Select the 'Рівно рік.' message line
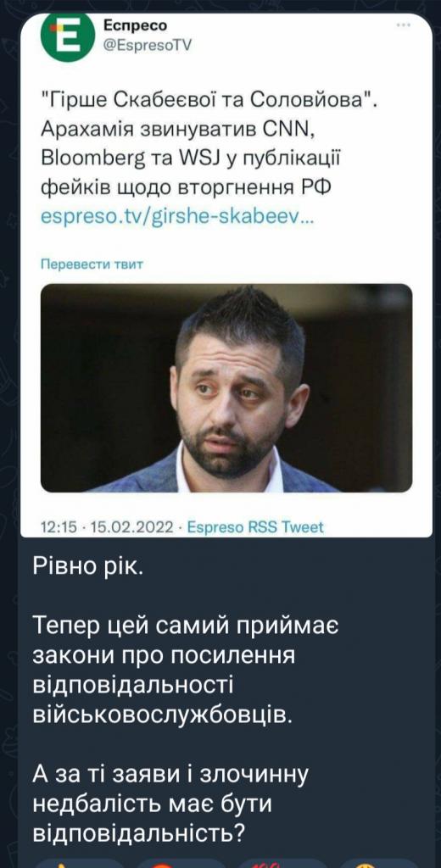The width and height of the screenshot is (441, 868). pyautogui.click(x=87, y=565)
